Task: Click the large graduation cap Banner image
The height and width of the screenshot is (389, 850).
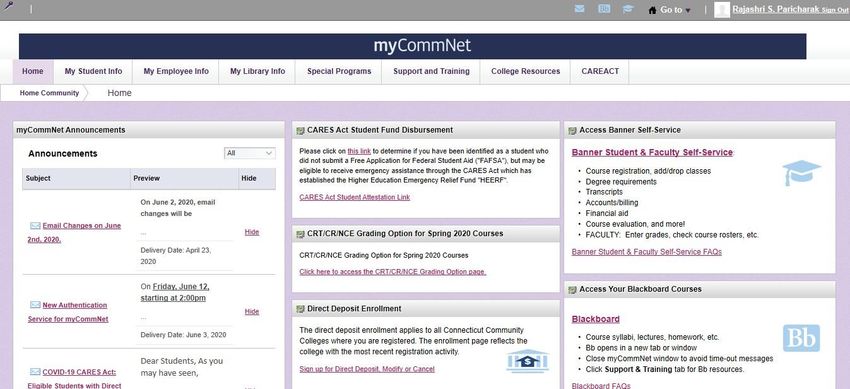Action: [801, 173]
